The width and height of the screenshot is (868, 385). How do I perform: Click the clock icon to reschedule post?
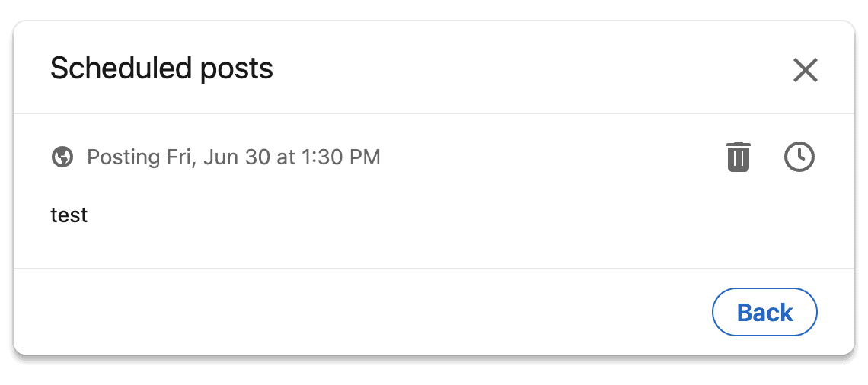click(x=799, y=157)
